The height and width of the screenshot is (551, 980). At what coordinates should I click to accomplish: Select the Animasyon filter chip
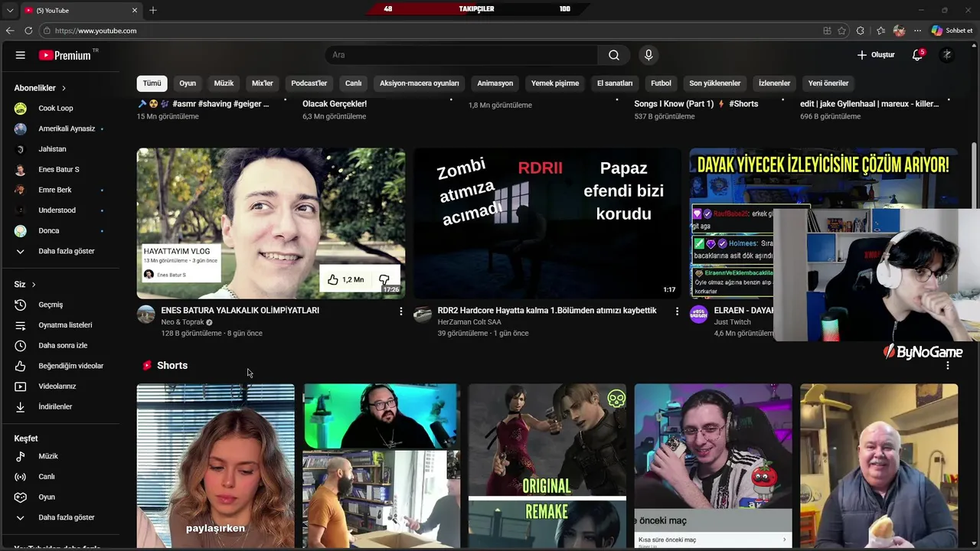coord(495,83)
